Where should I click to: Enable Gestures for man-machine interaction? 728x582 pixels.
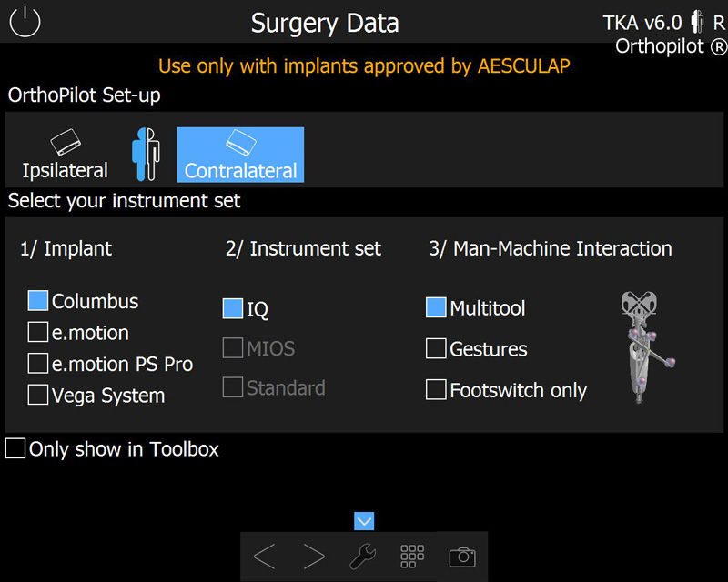click(x=434, y=349)
